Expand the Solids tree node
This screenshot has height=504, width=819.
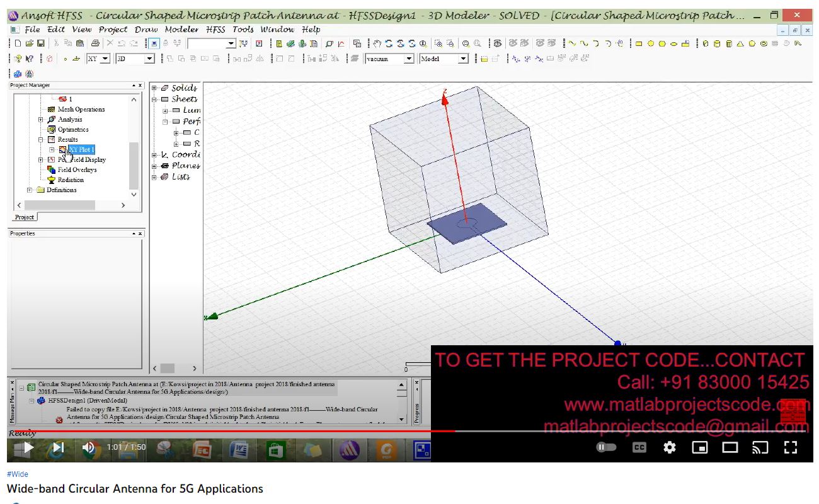coord(155,88)
